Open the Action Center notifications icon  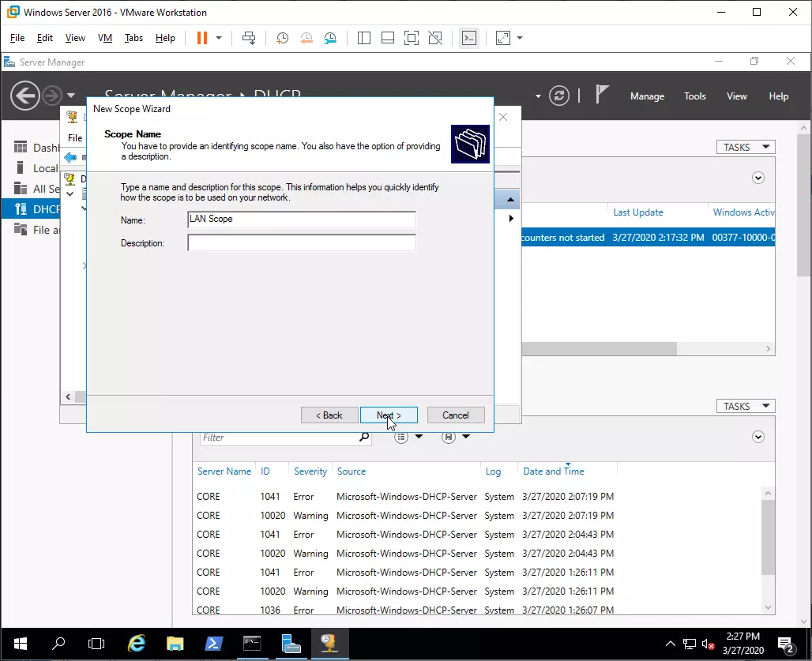(x=787, y=644)
